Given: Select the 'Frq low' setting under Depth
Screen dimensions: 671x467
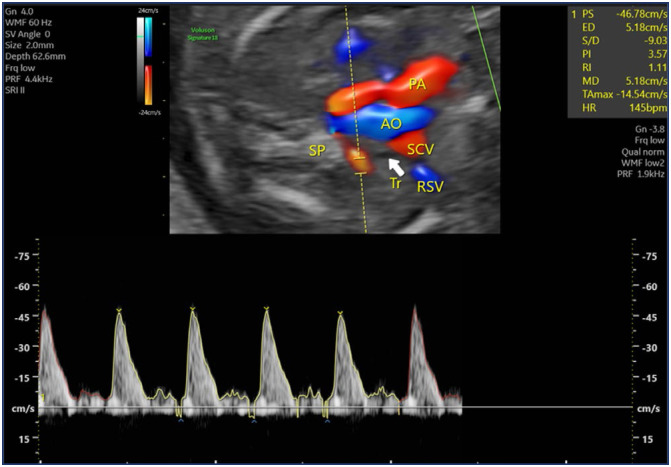Looking at the screenshot, I should (x=20, y=68).
